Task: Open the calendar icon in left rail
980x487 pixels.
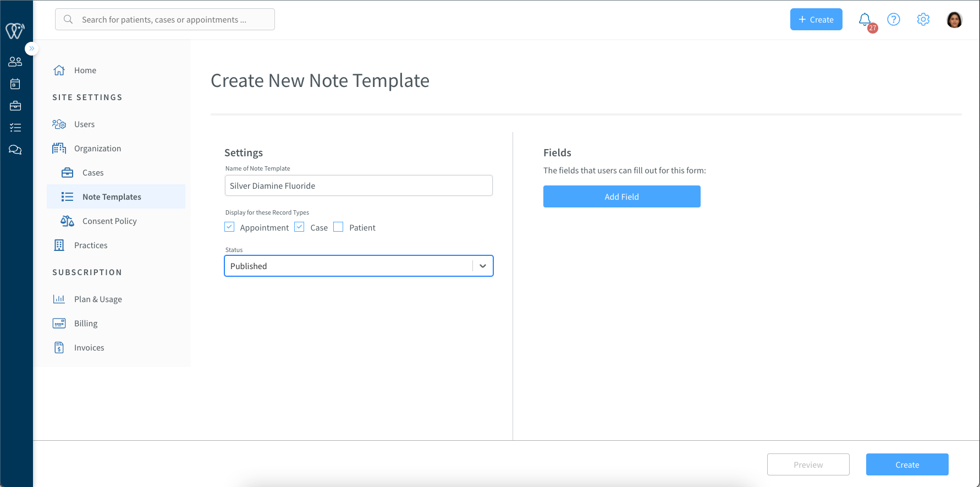Action: [x=15, y=84]
